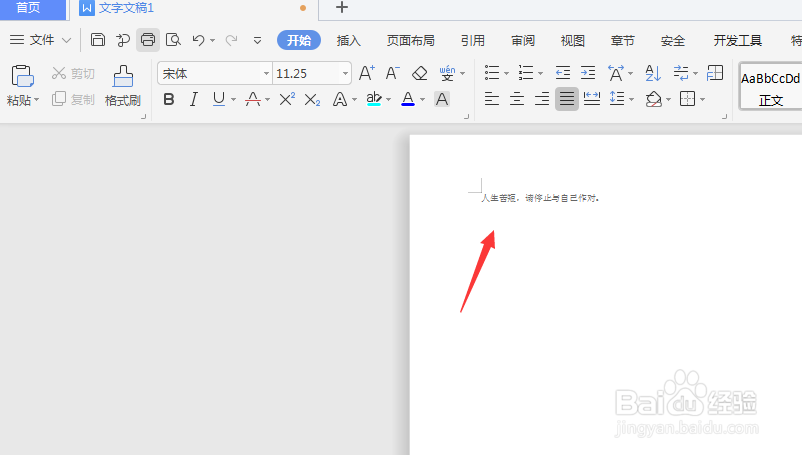Click the Print icon
The width and height of the screenshot is (802, 455).
click(x=148, y=40)
